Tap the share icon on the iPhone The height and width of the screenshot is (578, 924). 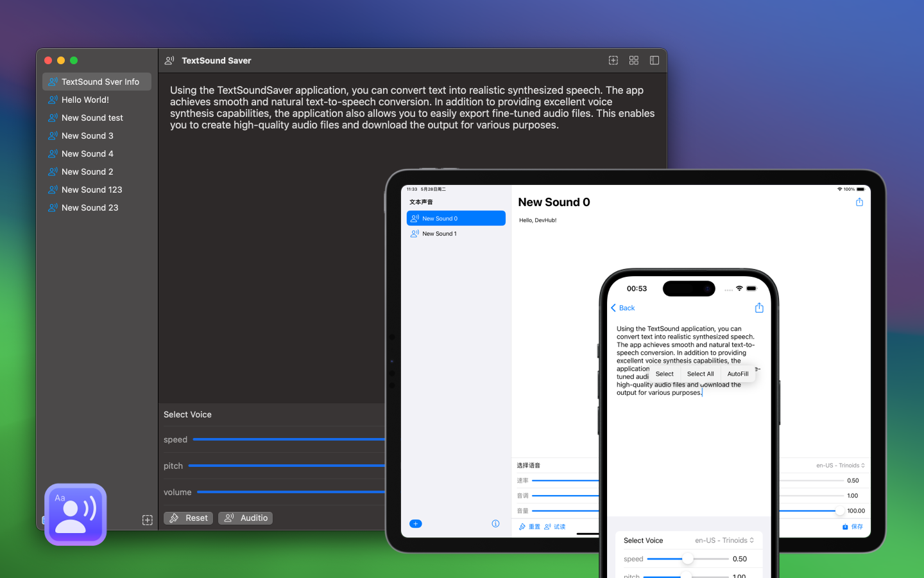pyautogui.click(x=759, y=308)
